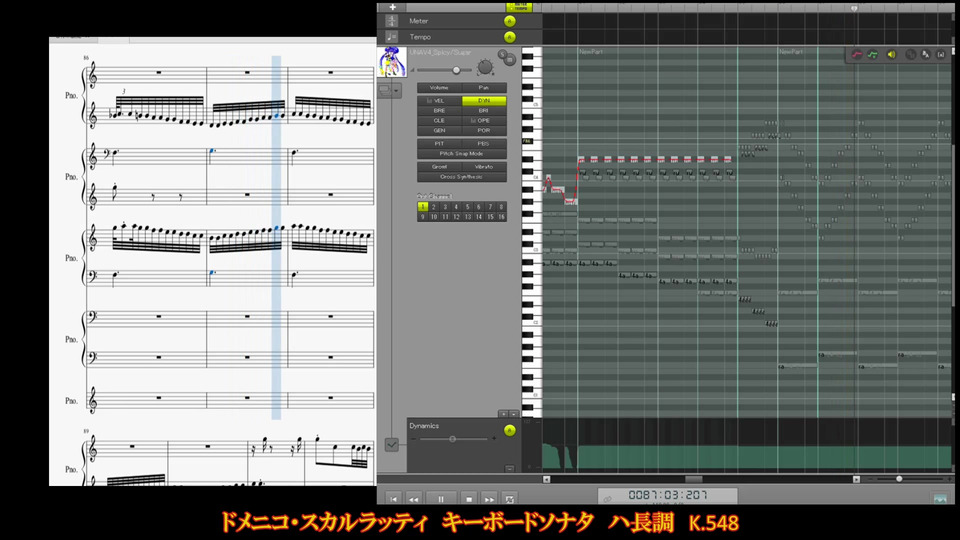Click the horizontal scrollbar left arrow
This screenshot has width=960, height=540.
pos(547,479)
